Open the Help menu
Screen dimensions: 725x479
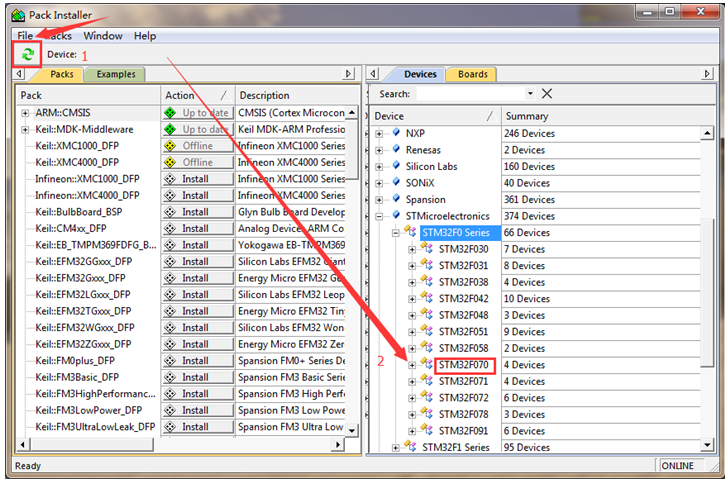145,36
